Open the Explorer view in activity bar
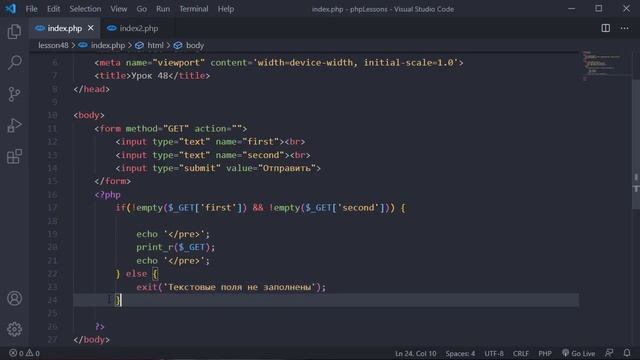This screenshot has height=360, width=640. pyautogui.click(x=14, y=31)
